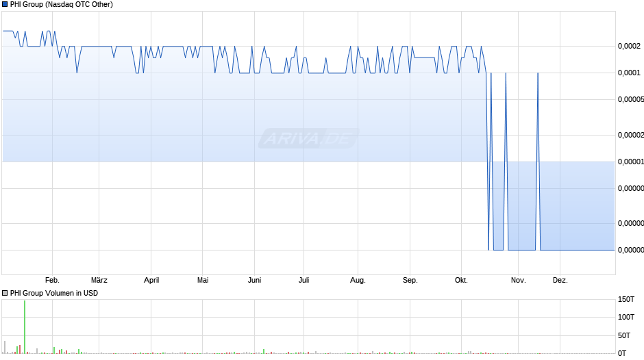Image resolution: width=644 pixels, height=360 pixels.
Task: Click the 0,0001 price axis value
Action: click(x=629, y=73)
